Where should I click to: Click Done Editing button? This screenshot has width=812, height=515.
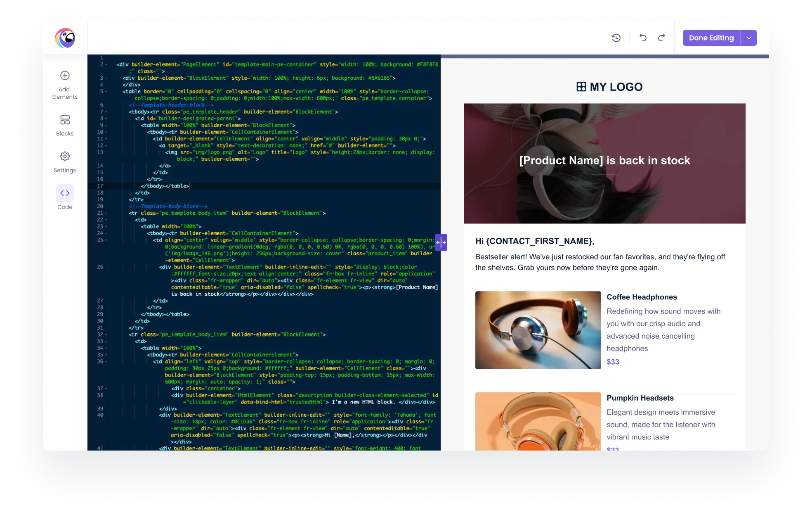711,38
